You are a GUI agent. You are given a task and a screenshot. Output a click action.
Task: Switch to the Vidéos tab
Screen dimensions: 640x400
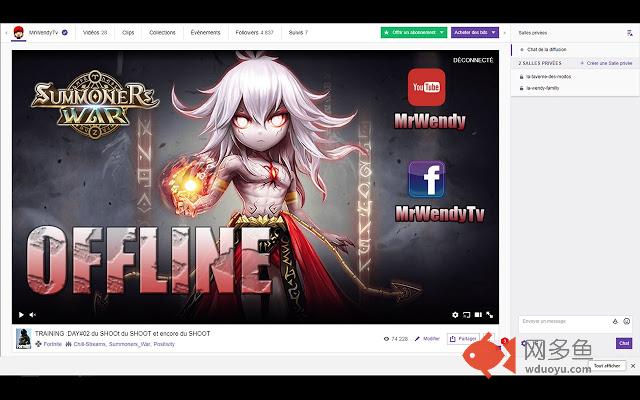pyautogui.click(x=95, y=32)
